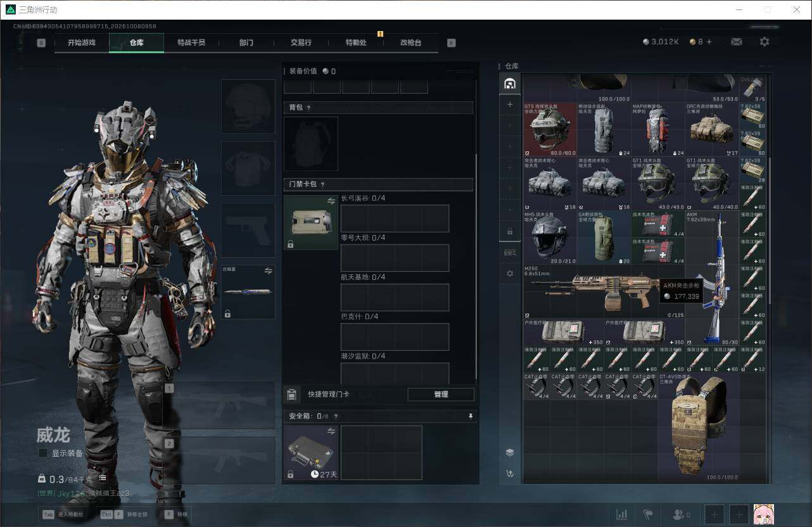
Task: Add a storage page with the top plus
Action: (x=510, y=105)
